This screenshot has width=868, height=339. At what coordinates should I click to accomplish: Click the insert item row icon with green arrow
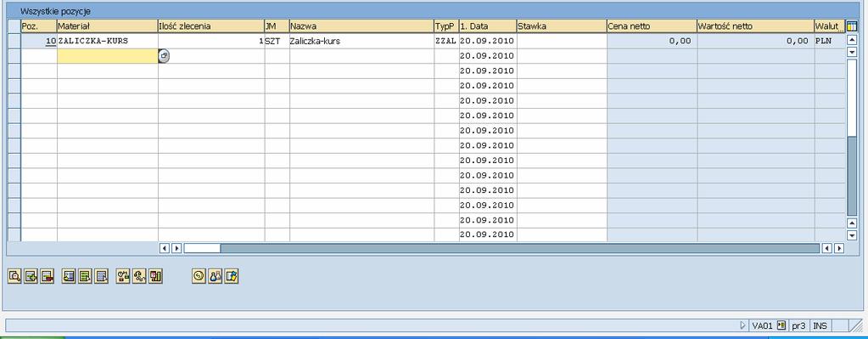[31, 276]
